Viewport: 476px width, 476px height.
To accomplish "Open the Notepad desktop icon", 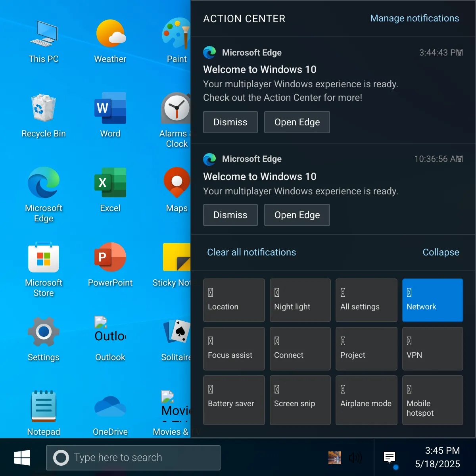I will point(44,414).
